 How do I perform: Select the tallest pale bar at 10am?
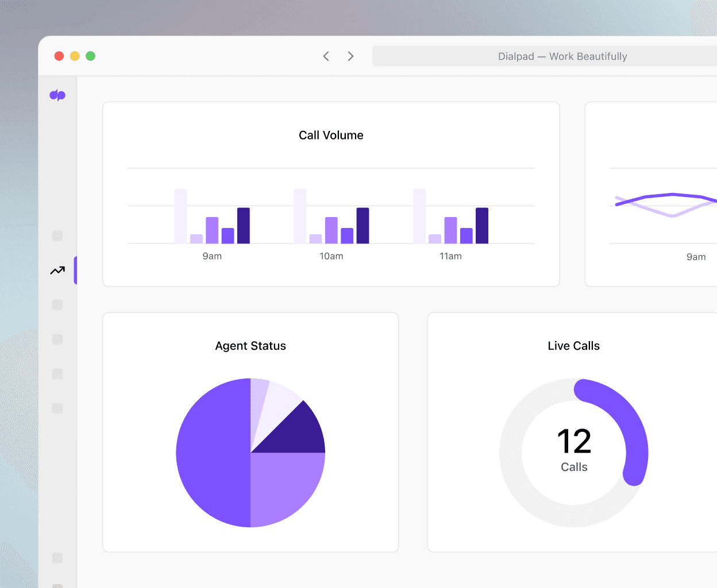pyautogui.click(x=300, y=216)
